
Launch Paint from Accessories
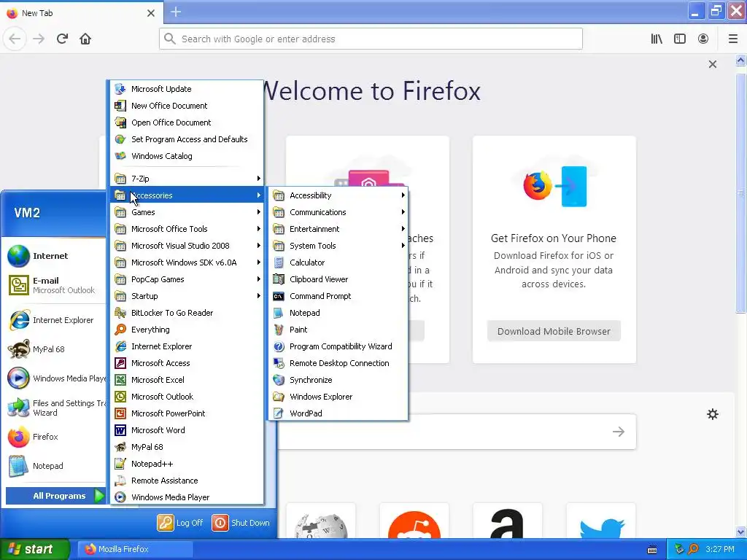tap(338, 330)
